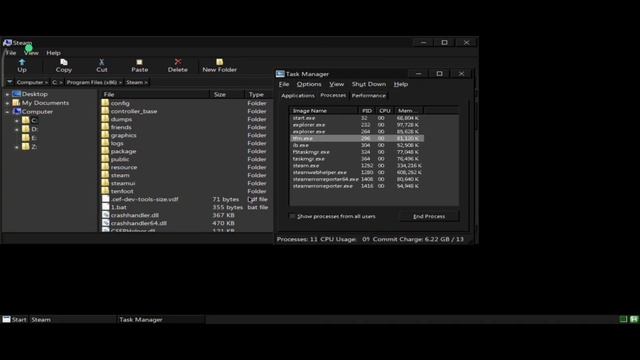This screenshot has width=640, height=360.
Task: Sort processes by PID column
Action: tap(367, 111)
